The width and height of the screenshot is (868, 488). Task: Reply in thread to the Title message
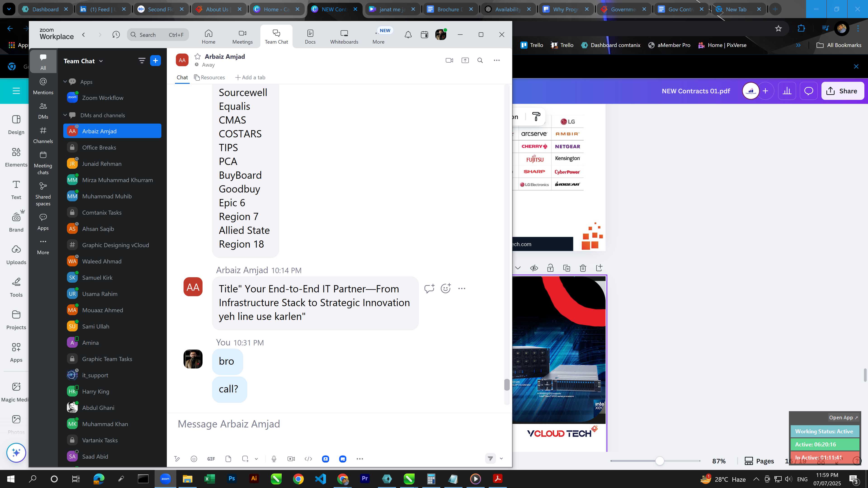pyautogui.click(x=429, y=288)
